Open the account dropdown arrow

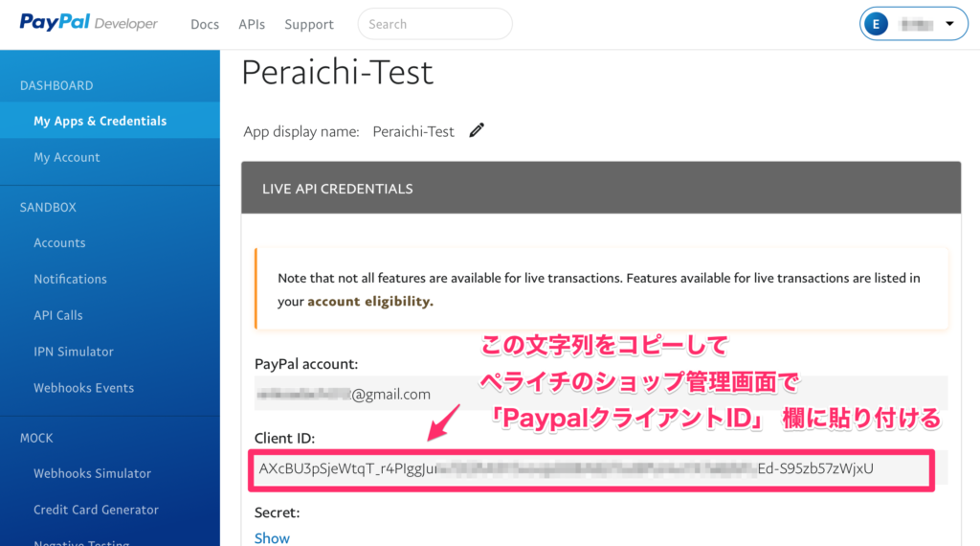tap(949, 24)
